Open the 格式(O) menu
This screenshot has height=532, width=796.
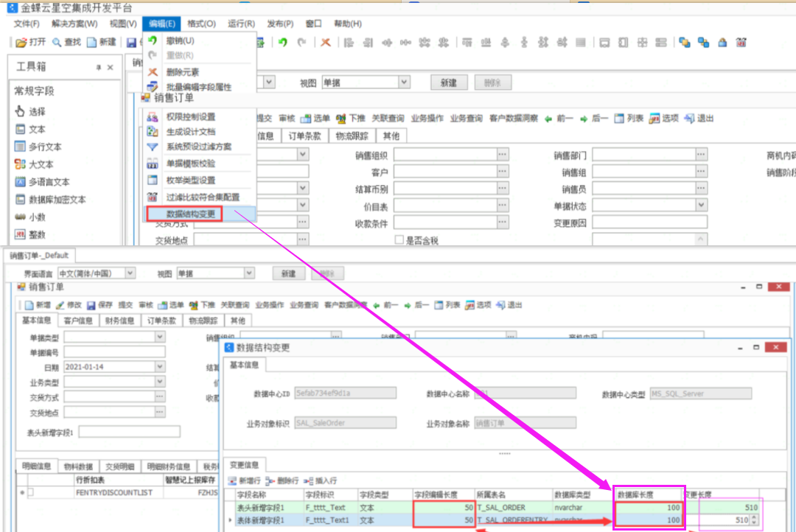(x=201, y=24)
